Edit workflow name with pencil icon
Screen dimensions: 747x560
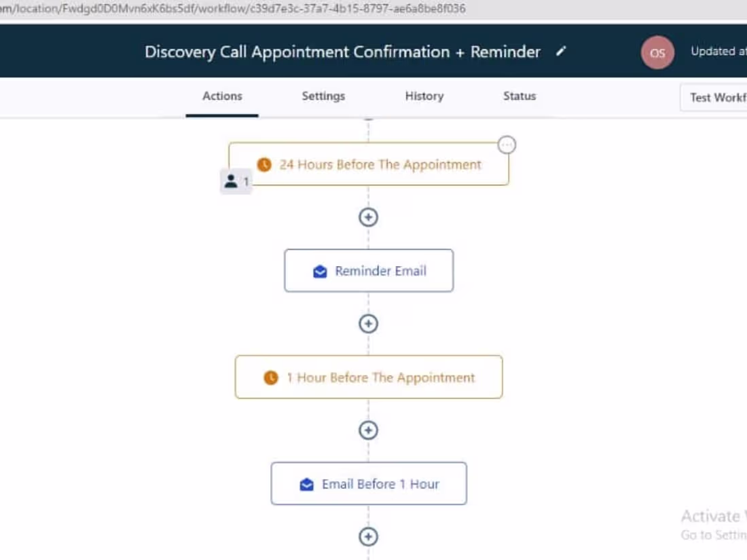point(561,51)
